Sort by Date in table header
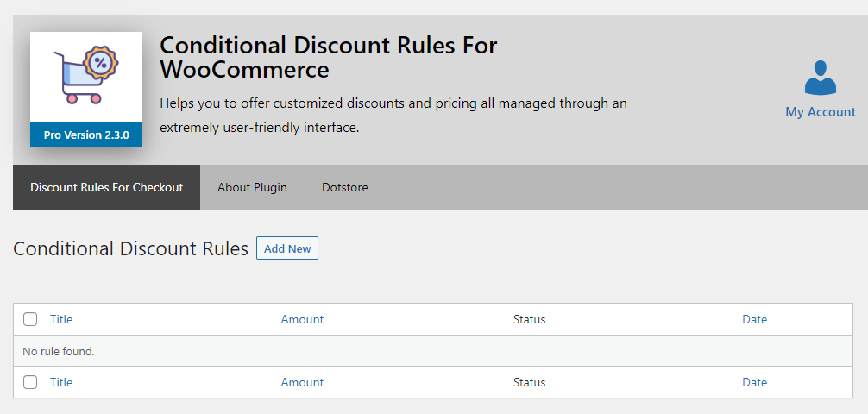 point(754,319)
